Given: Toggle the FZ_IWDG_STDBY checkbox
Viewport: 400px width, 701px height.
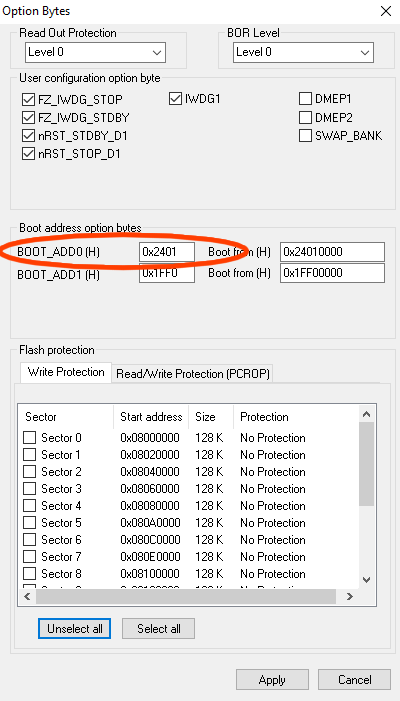Looking at the screenshot, I should pyautogui.click(x=28, y=118).
